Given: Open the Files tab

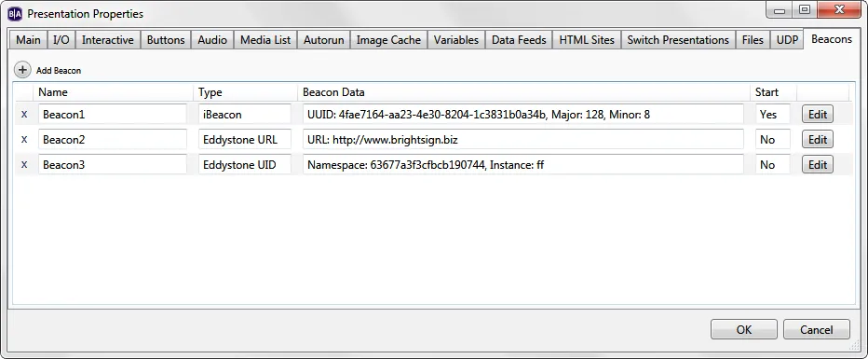Looking at the screenshot, I should tap(753, 40).
